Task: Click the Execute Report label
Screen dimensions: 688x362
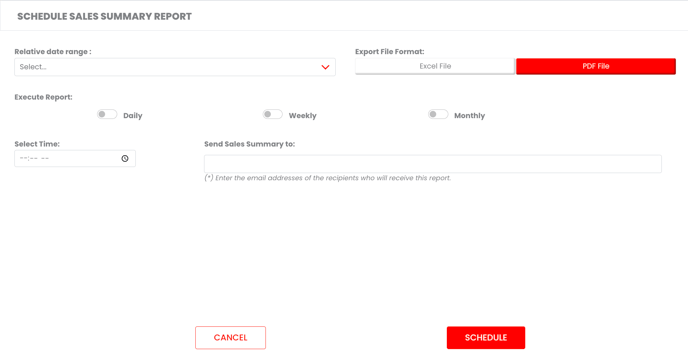Action: [x=43, y=97]
